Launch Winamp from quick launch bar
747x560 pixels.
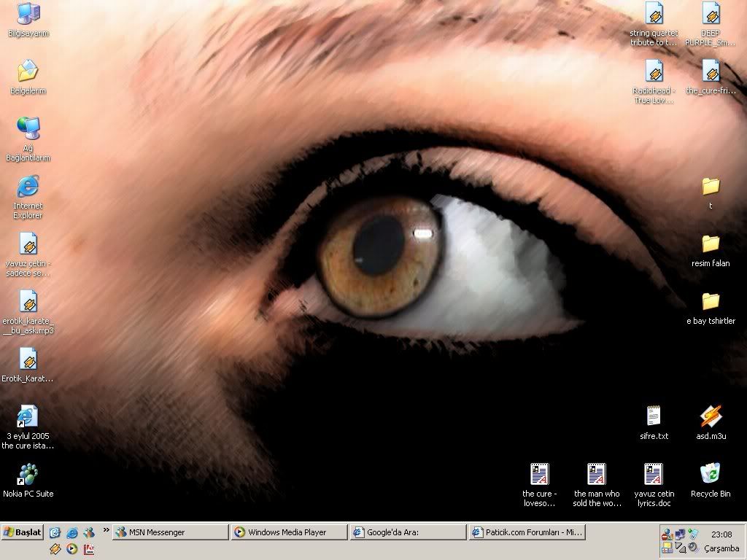(x=55, y=549)
